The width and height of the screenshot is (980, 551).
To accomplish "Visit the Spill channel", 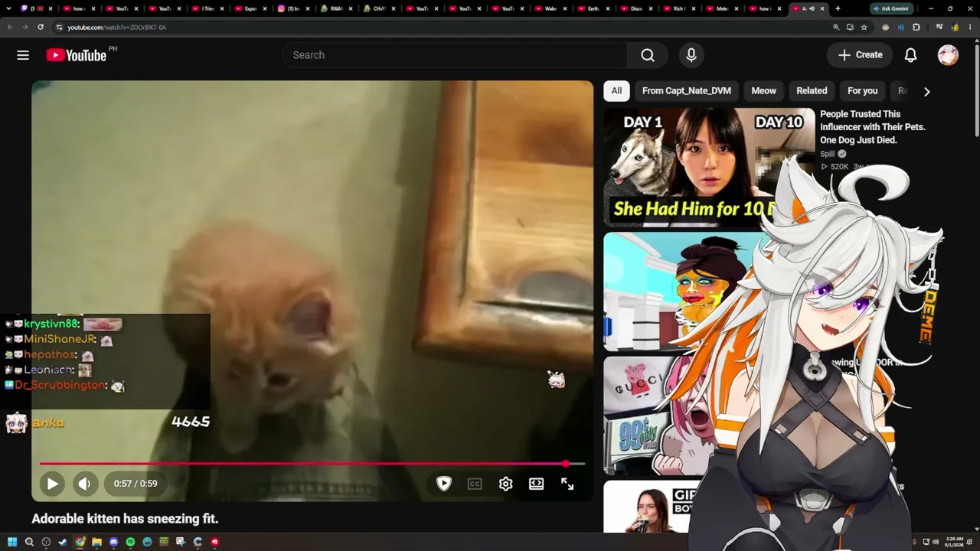I will [x=828, y=154].
